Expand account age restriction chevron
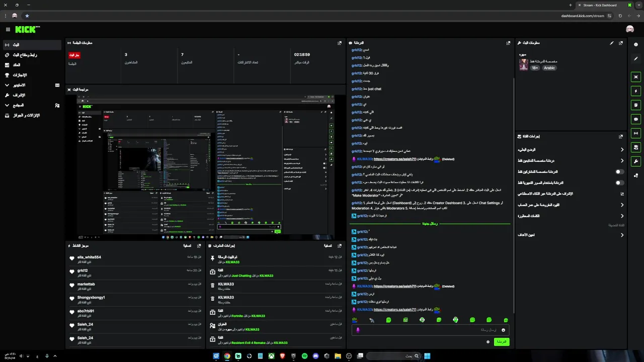Image resolution: width=644 pixels, height=362 pixels. 622,205
